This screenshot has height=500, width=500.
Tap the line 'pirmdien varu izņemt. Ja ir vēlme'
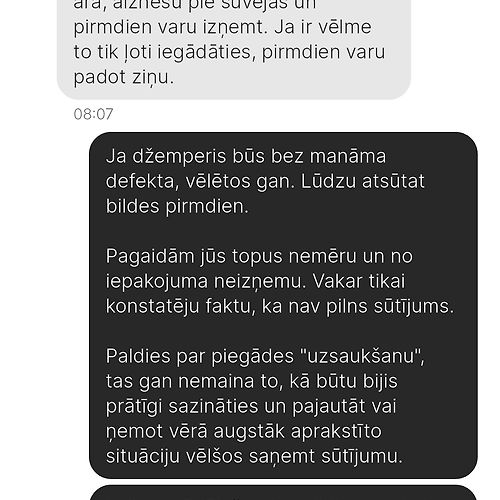click(222, 27)
